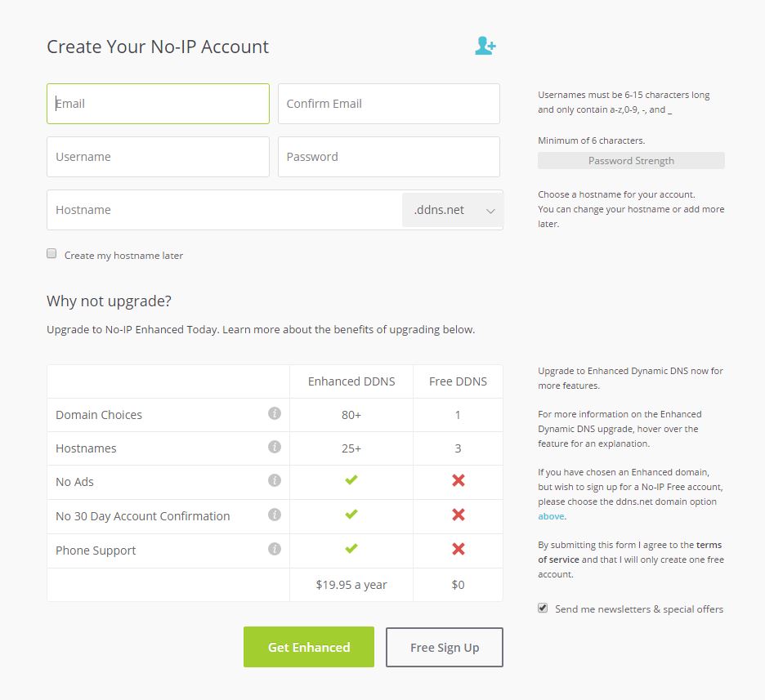The height and width of the screenshot is (700, 765).
Task: Focus the Email input field
Action: 158,104
